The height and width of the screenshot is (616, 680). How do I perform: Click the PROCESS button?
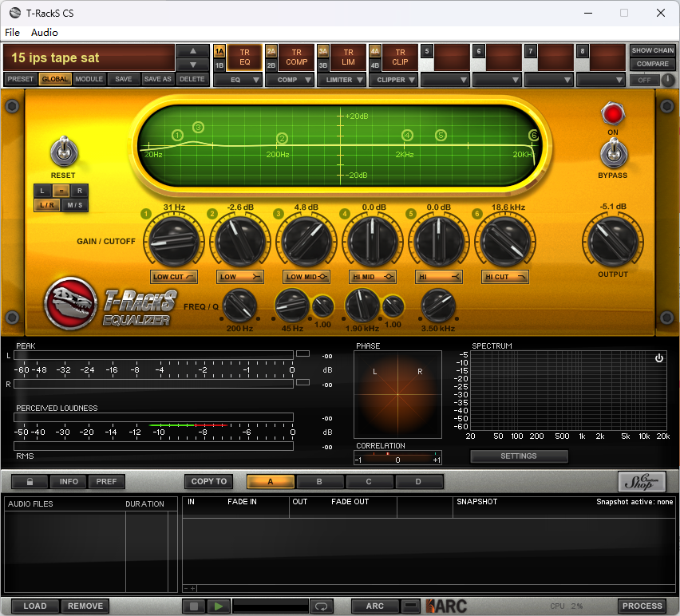pyautogui.click(x=642, y=606)
